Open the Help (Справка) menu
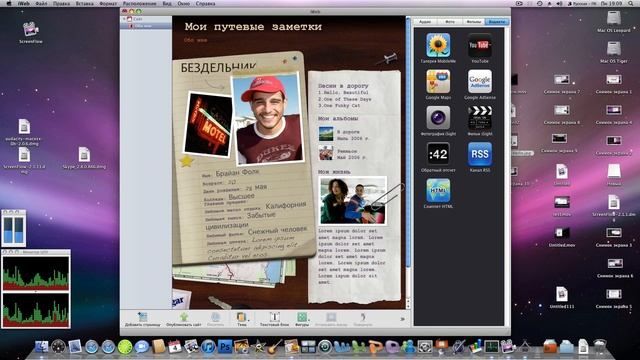Image resolution: width=640 pixels, height=360 pixels. 205,3
